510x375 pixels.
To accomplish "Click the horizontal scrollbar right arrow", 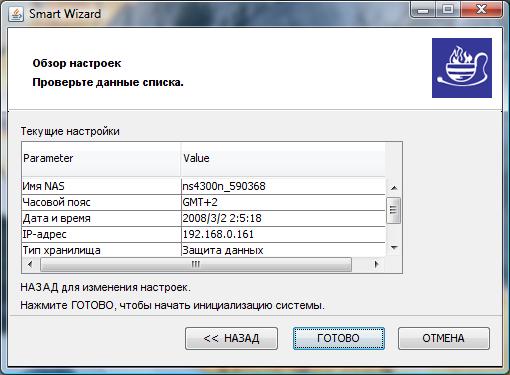I will coord(377,264).
